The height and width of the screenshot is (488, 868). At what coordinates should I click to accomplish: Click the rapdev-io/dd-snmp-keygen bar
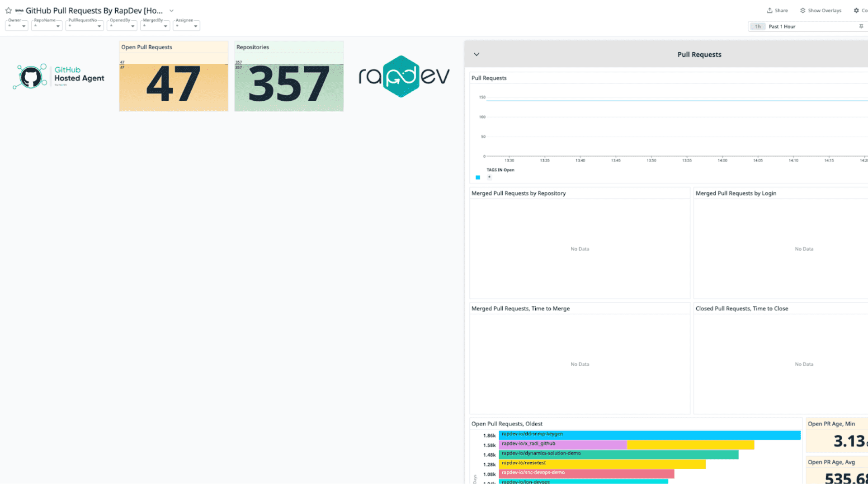[x=650, y=435]
